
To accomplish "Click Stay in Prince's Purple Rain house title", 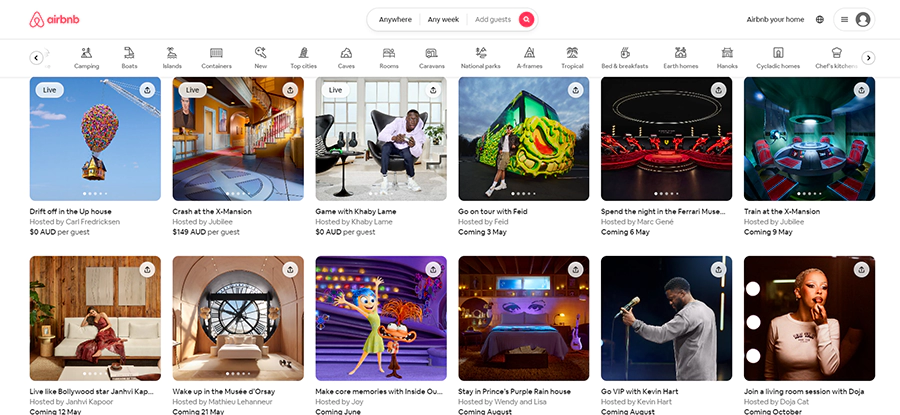I will [514, 391].
